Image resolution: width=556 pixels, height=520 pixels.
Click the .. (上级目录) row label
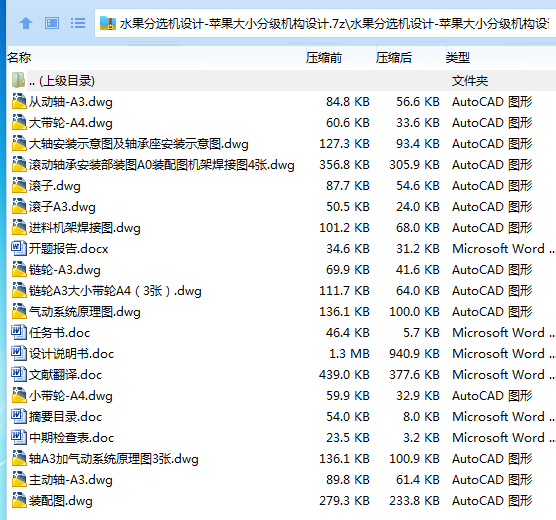click(62, 81)
